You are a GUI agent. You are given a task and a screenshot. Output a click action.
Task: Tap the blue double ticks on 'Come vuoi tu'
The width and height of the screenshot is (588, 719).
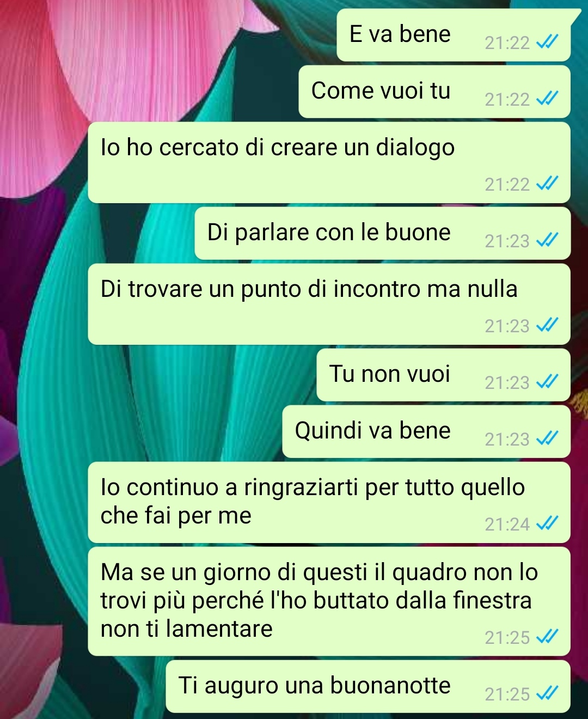547,99
